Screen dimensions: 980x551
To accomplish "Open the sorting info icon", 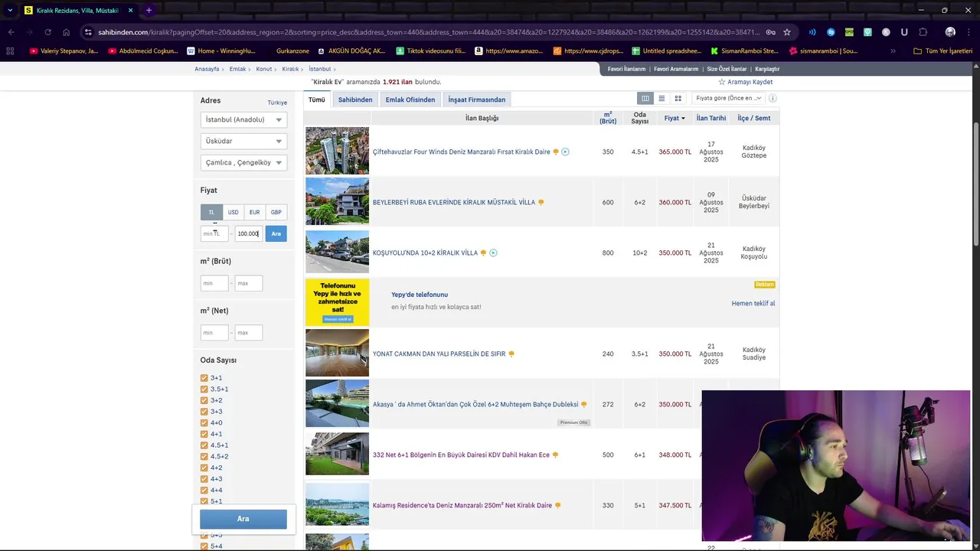I will pyautogui.click(x=773, y=98).
